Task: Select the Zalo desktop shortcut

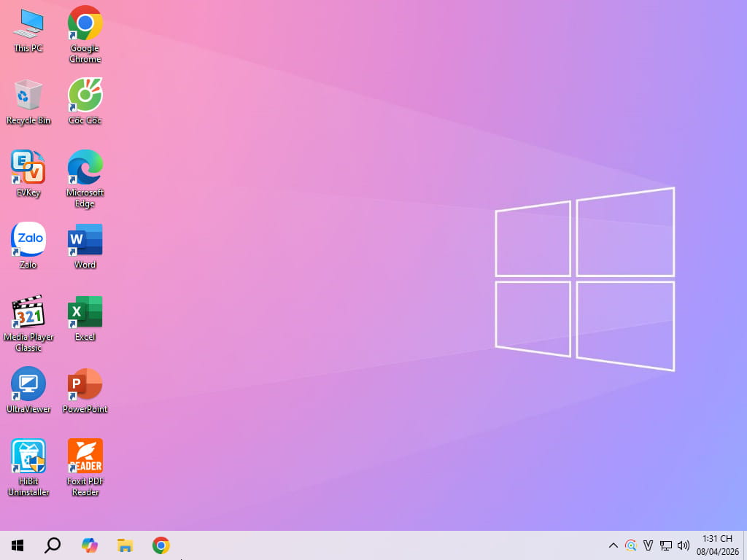Action: point(28,246)
